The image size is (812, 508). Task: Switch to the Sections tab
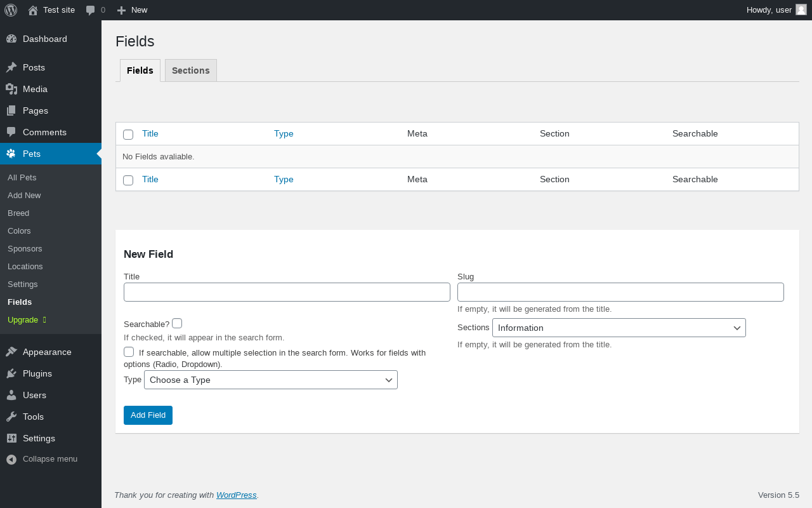(191, 70)
